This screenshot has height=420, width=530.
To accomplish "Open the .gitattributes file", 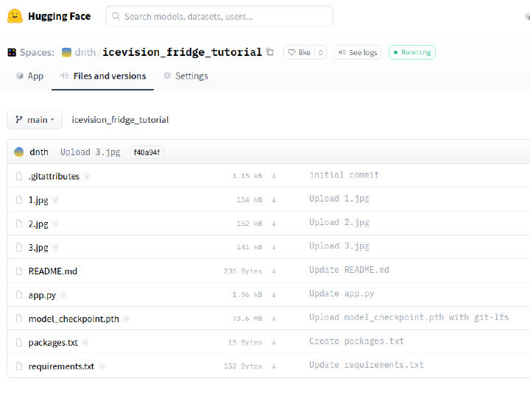I will 54,177.
